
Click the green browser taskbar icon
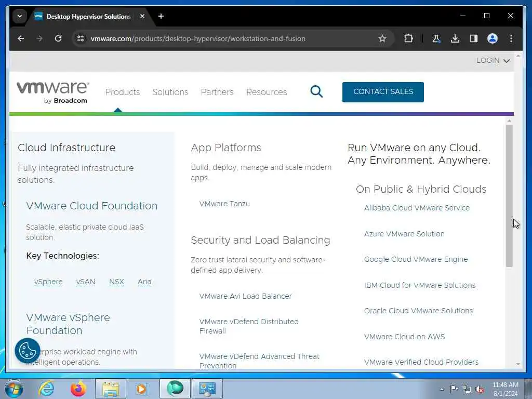click(x=175, y=389)
